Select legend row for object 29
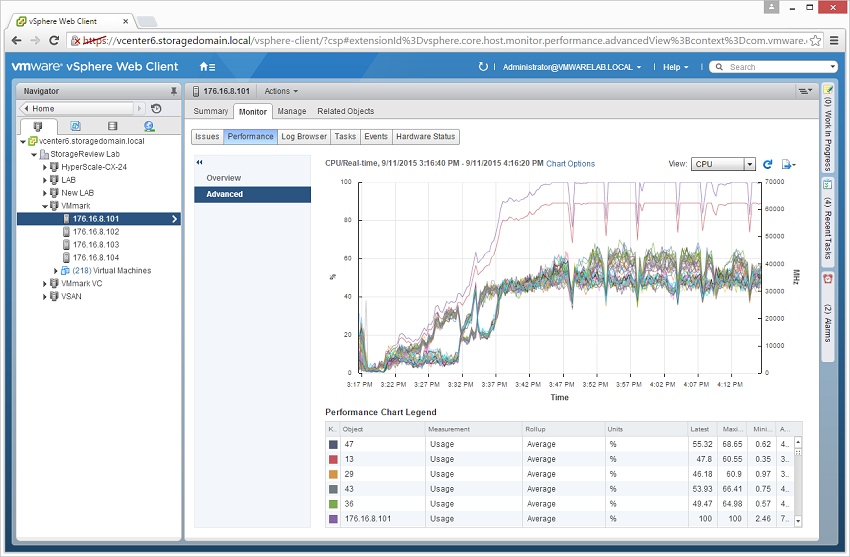 pyautogui.click(x=559, y=474)
